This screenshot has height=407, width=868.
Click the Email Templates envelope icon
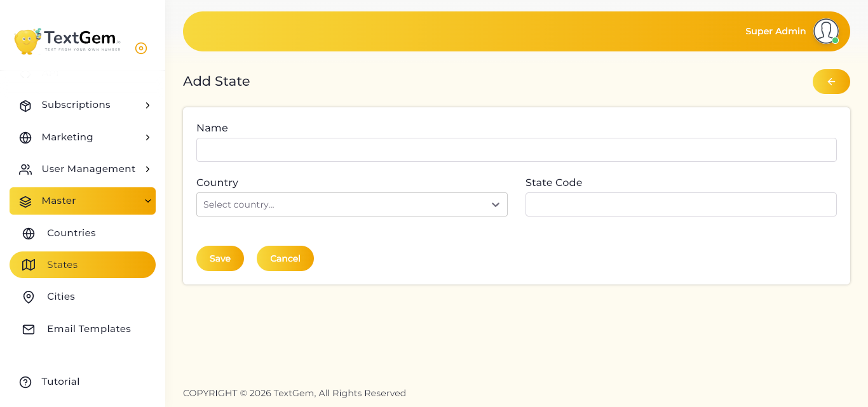point(29,330)
